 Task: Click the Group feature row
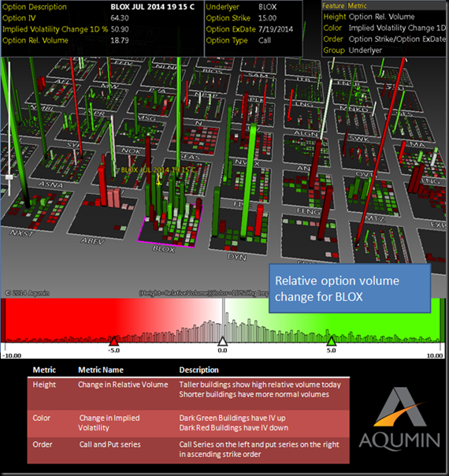coord(384,50)
